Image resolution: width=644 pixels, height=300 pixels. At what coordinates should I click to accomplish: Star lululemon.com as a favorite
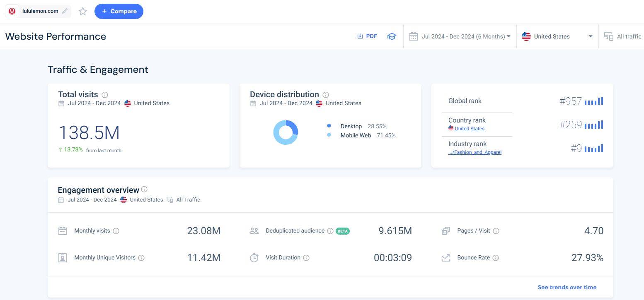point(83,12)
